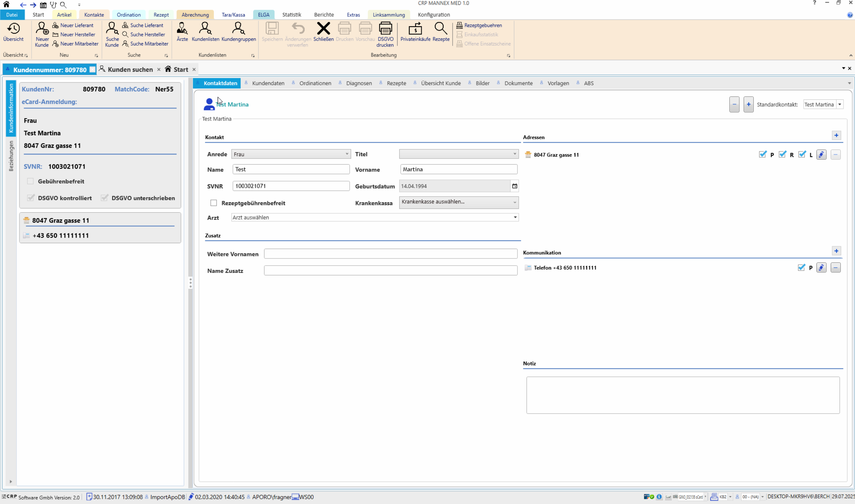Switch to Kunden suchen document tab
This screenshot has width=855, height=504.
(x=130, y=70)
